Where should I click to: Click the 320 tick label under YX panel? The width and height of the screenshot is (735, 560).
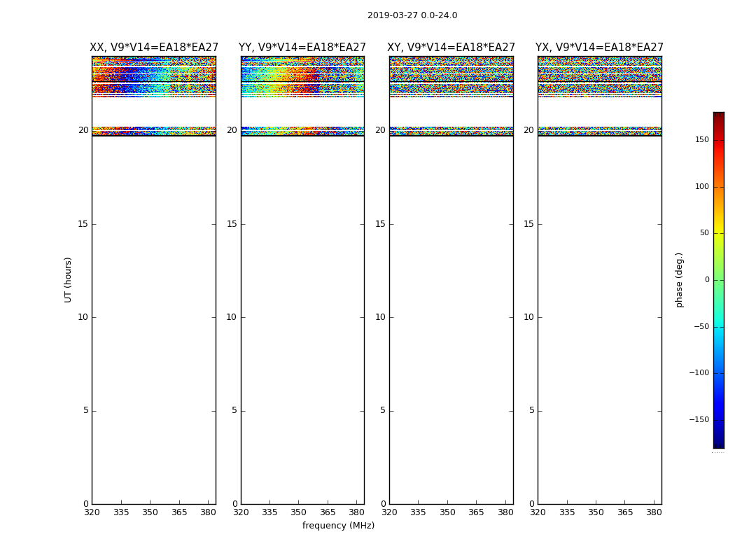click(538, 512)
